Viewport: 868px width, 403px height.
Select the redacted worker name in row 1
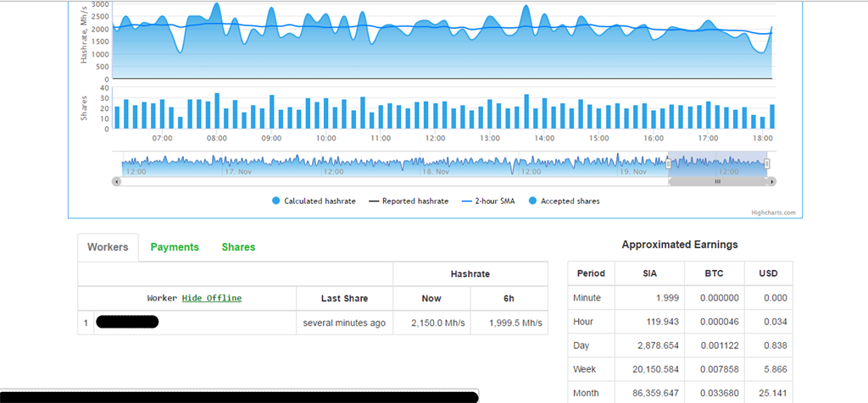click(x=127, y=323)
